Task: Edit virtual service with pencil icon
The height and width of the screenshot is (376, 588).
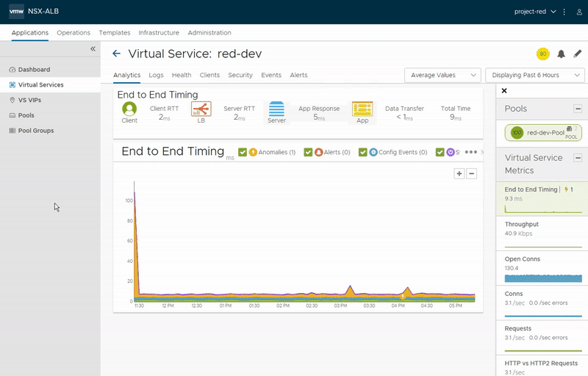Action: point(578,54)
